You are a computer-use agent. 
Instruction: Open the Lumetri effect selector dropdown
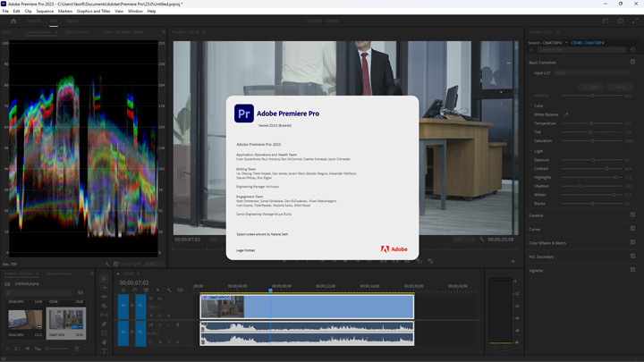(581, 50)
